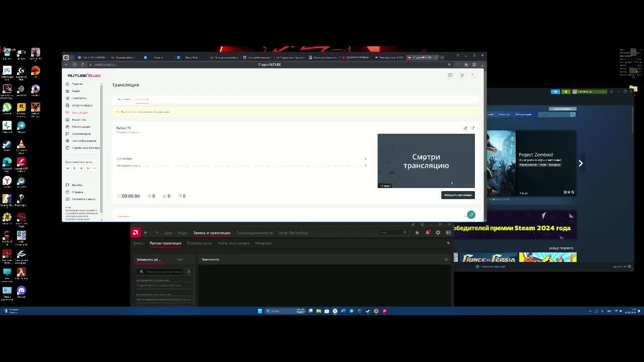Click Project Zomboid featured card in Steam
This screenshot has height=362, width=644.
531,163
